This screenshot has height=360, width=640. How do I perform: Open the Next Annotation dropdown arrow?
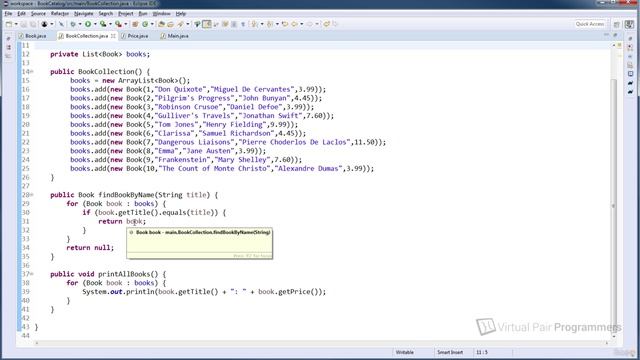pos(262,24)
